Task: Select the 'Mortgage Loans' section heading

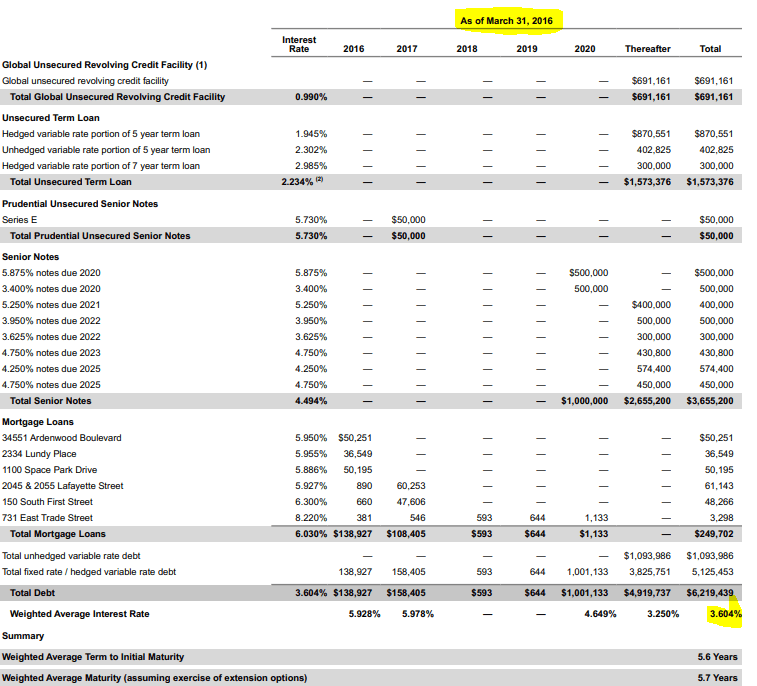Action: [x=38, y=422]
